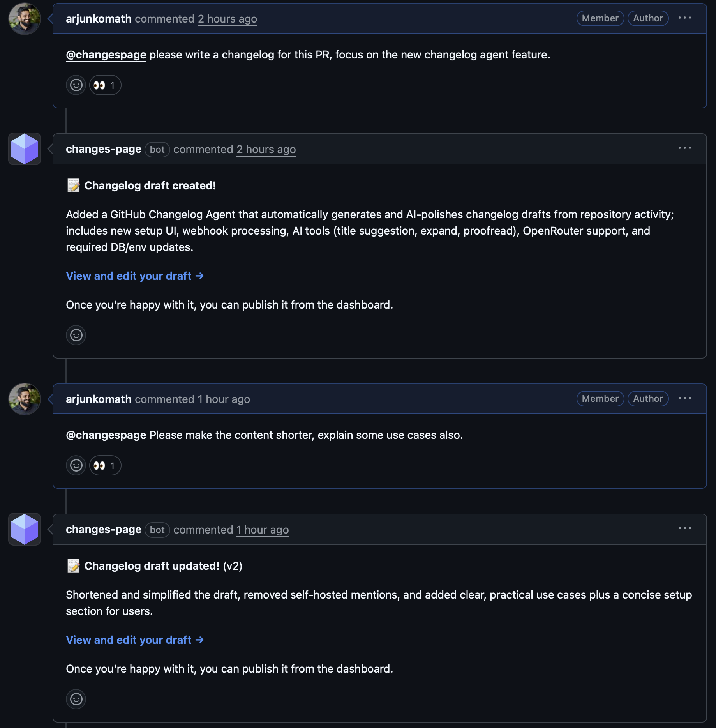Image resolution: width=716 pixels, height=728 pixels.
Task: Open changes-page bot avatar on 'draft updated' comment
Action: 25,529
